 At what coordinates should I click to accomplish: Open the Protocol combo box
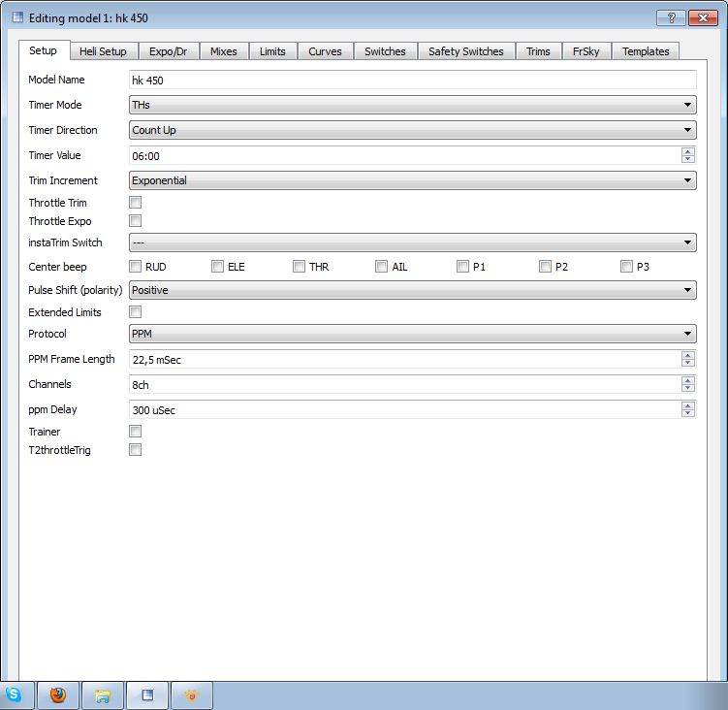click(x=412, y=334)
